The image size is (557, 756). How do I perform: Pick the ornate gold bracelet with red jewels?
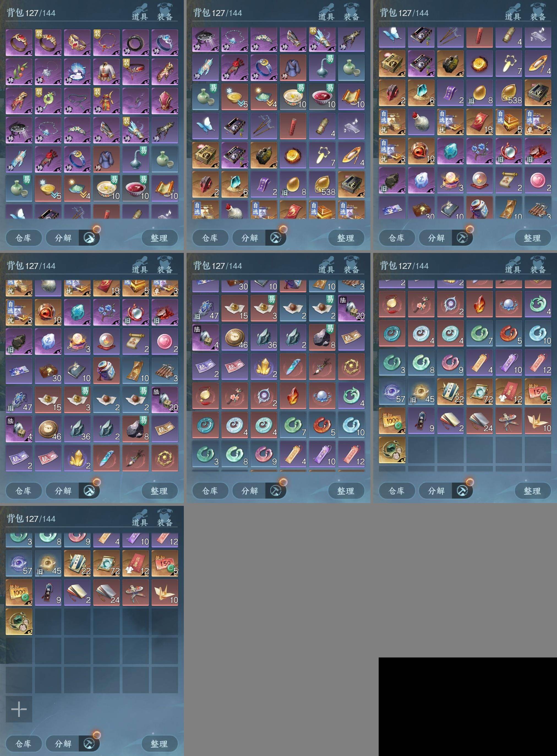(77, 42)
